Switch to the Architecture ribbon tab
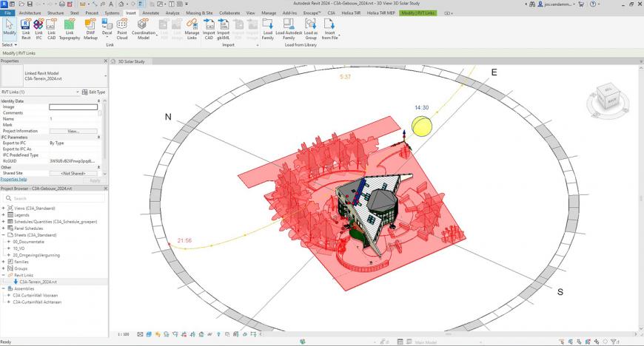This screenshot has height=346, width=644. point(30,13)
